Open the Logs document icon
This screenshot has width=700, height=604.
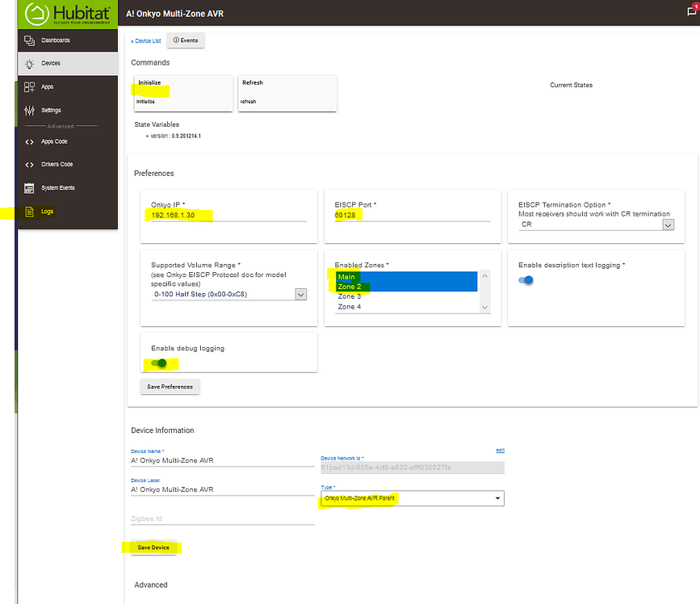click(30, 212)
